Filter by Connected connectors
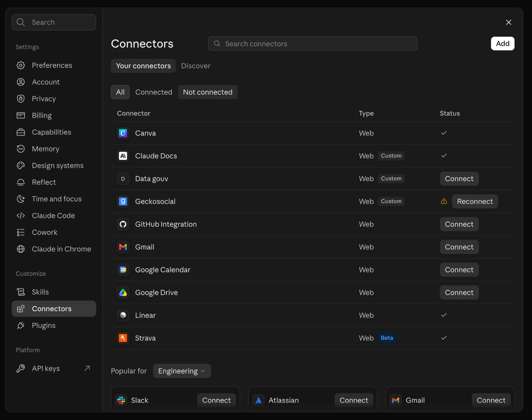This screenshot has width=532, height=420. coord(154,92)
